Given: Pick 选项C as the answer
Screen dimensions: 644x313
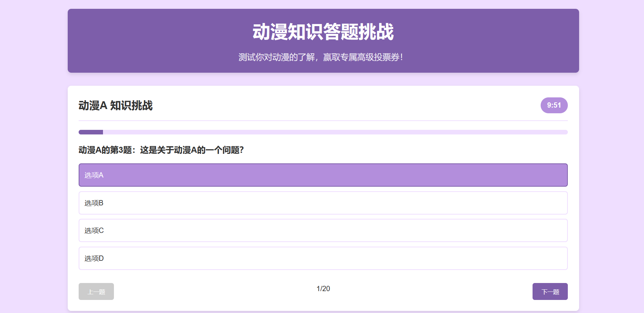Looking at the screenshot, I should pos(323,230).
